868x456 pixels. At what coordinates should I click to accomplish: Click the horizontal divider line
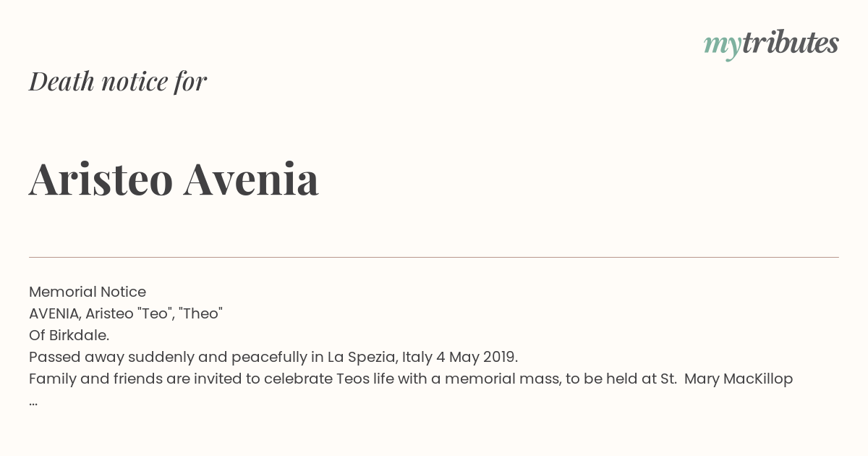[x=434, y=257]
